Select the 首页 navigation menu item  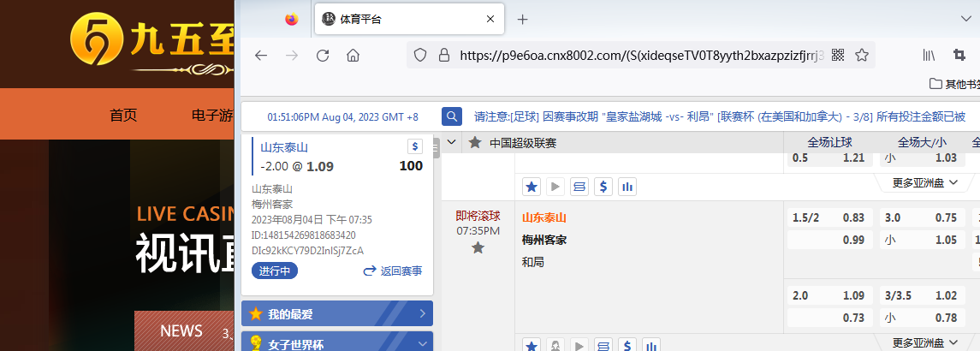123,116
